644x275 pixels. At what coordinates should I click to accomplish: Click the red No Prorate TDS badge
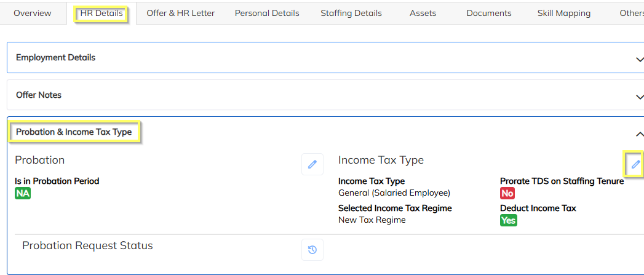click(x=507, y=193)
